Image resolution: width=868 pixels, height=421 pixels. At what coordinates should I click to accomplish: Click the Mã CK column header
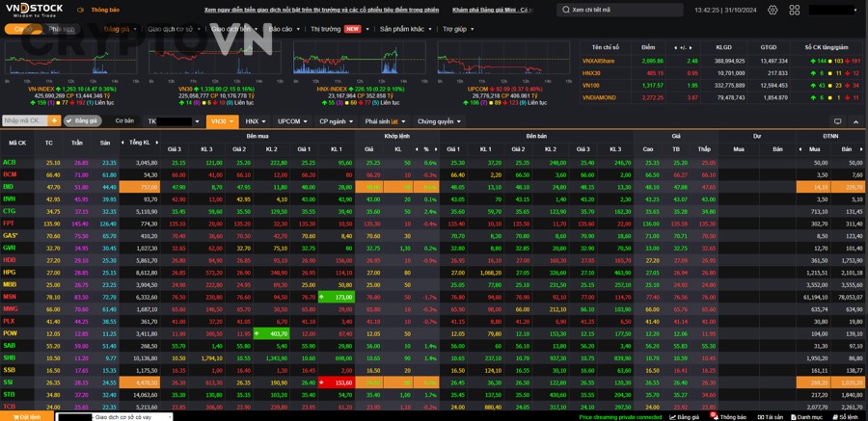click(17, 143)
